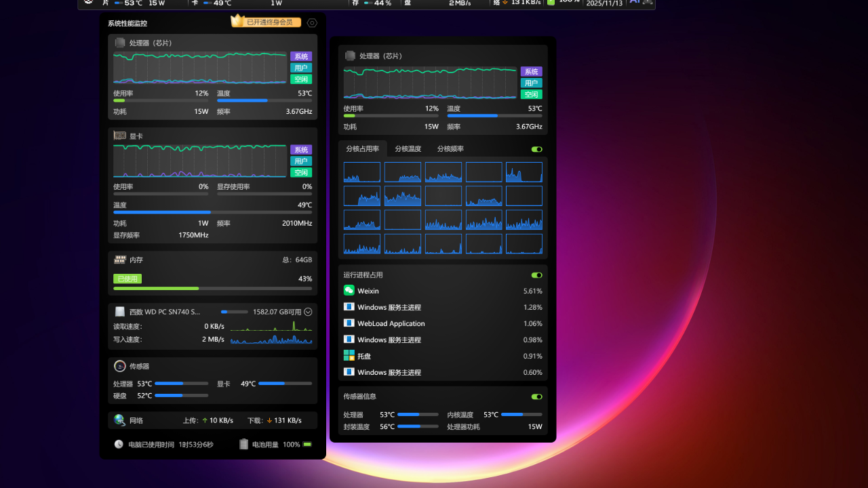
Task: Click the Weixin icon in process list
Action: [x=349, y=291]
